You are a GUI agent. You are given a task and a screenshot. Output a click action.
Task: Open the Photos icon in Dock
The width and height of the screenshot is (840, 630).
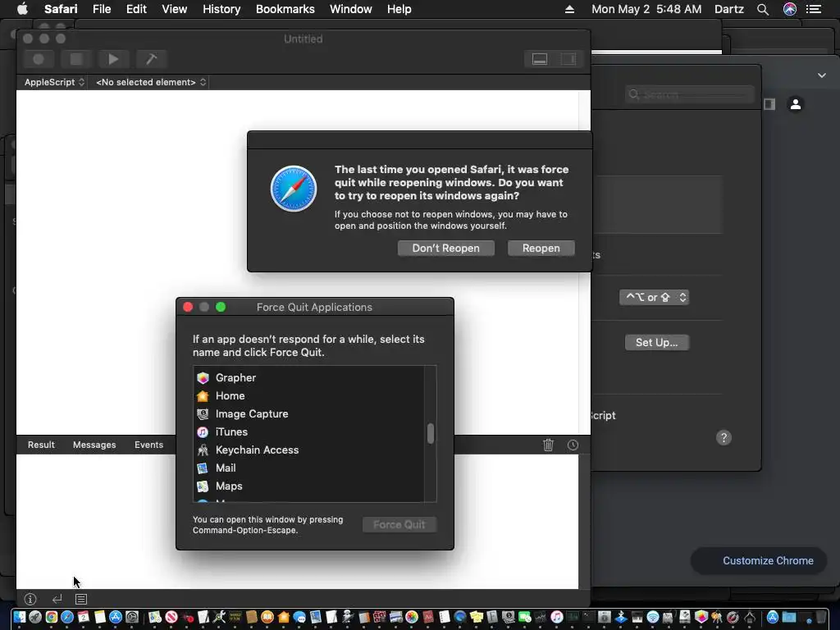coord(412,617)
